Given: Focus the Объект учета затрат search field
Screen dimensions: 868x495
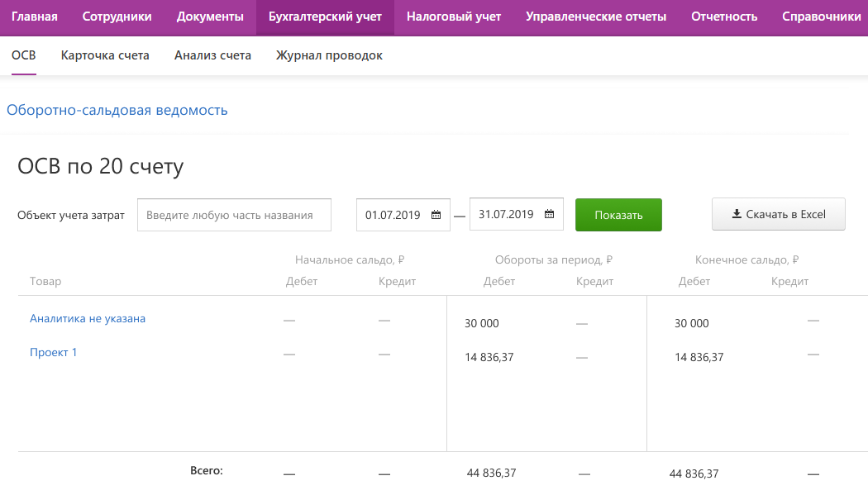Looking at the screenshot, I should 234,215.
